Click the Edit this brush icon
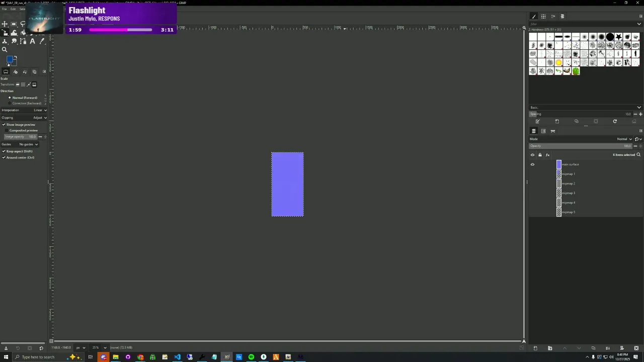644x362 pixels. 537,121
